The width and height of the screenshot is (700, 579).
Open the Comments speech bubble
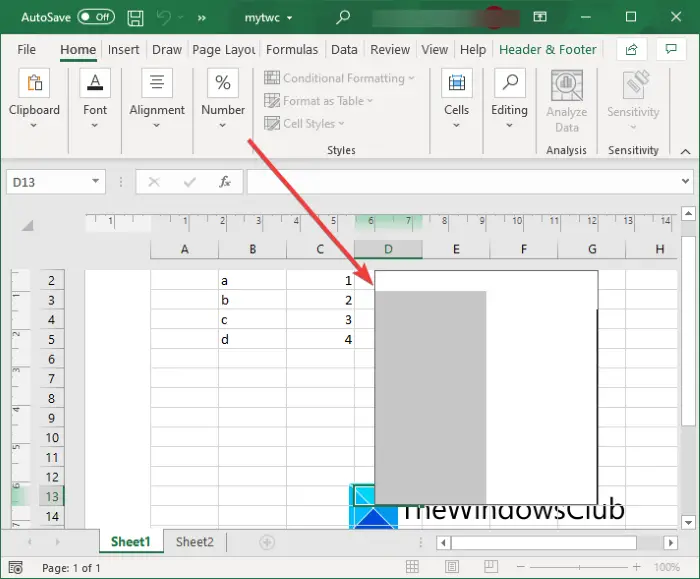pos(671,49)
